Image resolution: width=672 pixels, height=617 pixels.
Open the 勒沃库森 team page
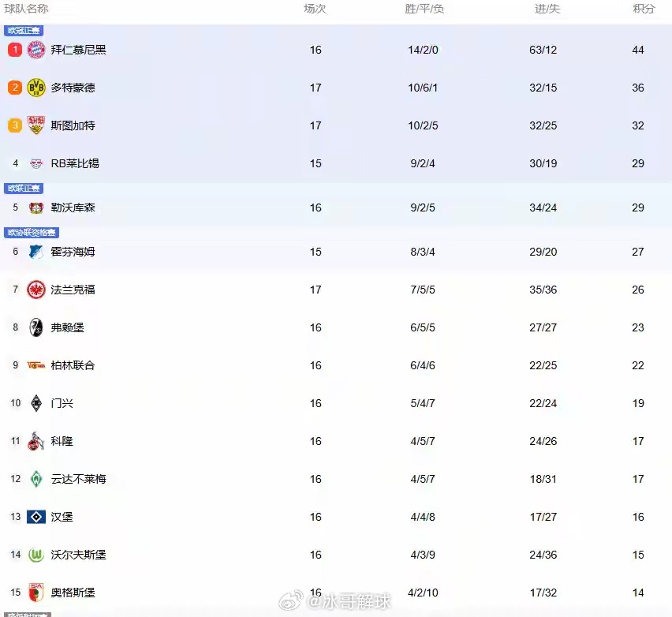[x=73, y=208]
